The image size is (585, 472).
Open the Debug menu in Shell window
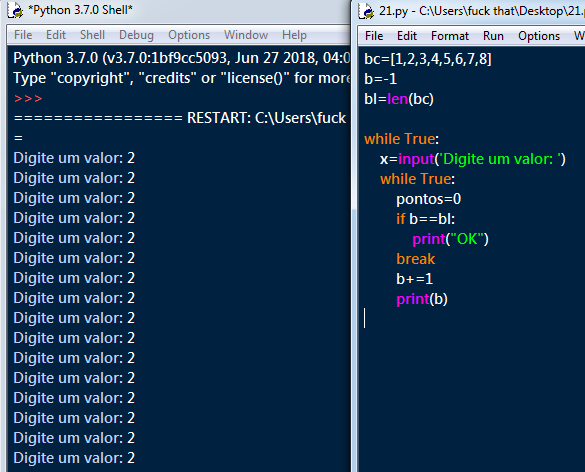(136, 35)
